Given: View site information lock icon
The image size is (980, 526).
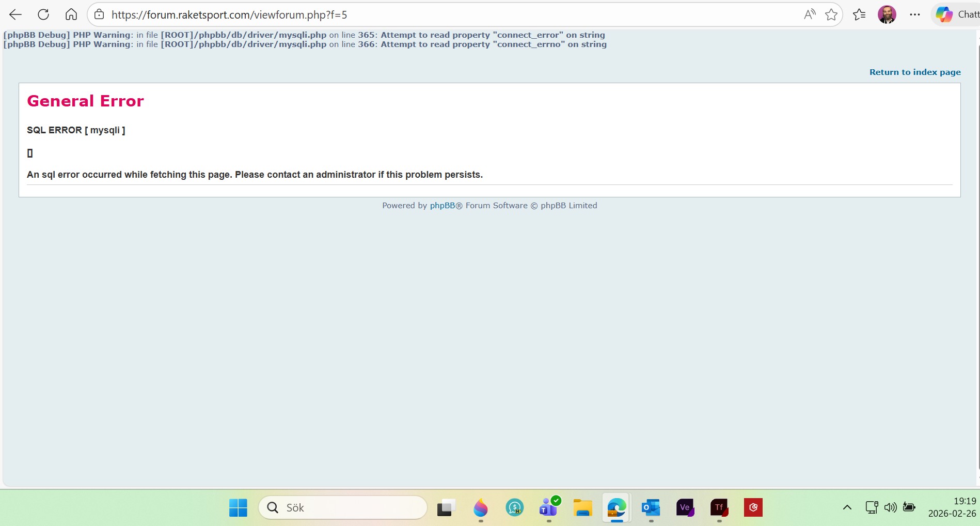Looking at the screenshot, I should pos(99,14).
